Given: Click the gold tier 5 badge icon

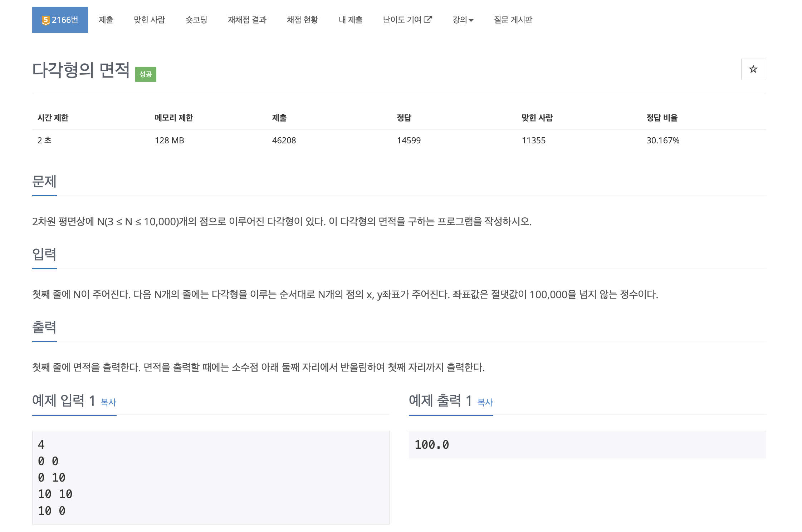Looking at the screenshot, I should coord(45,20).
